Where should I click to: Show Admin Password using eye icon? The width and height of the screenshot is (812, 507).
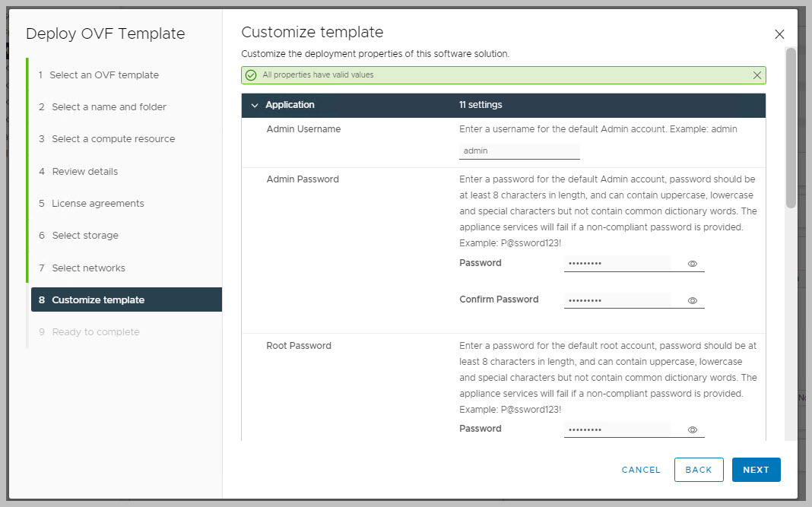pyautogui.click(x=693, y=264)
